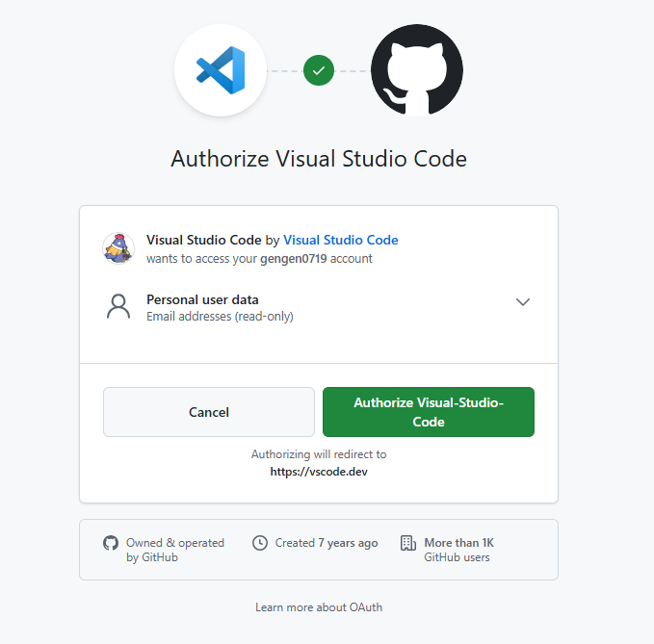Click Owned & operated by GitHub text
Screen dimensions: 654x644
coord(175,550)
